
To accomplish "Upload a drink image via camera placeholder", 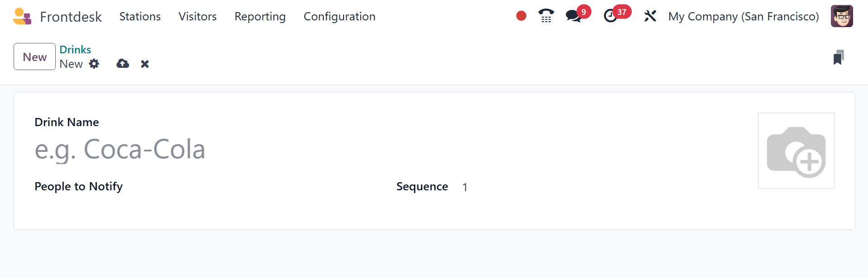I will 796,151.
